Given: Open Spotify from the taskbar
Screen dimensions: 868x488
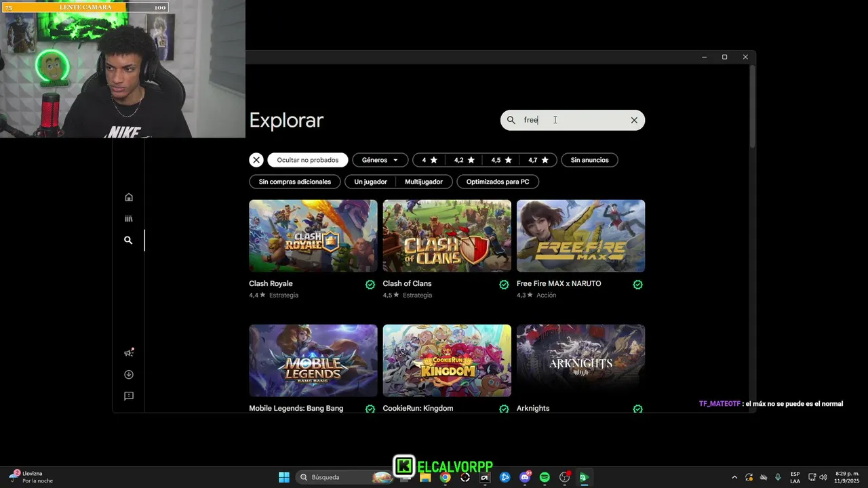Looking at the screenshot, I should [x=545, y=477].
